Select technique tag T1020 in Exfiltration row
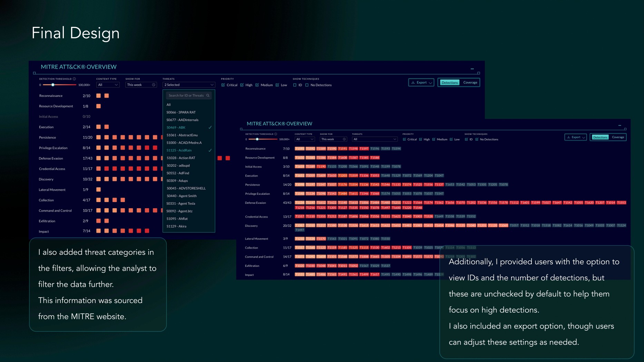Viewport: 644px width, 362px height. [x=300, y=266]
